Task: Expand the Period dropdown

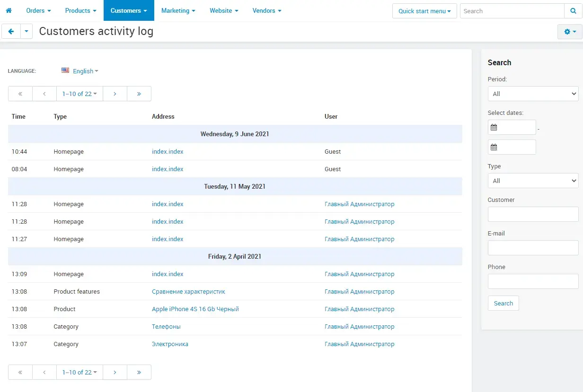Action: [533, 94]
